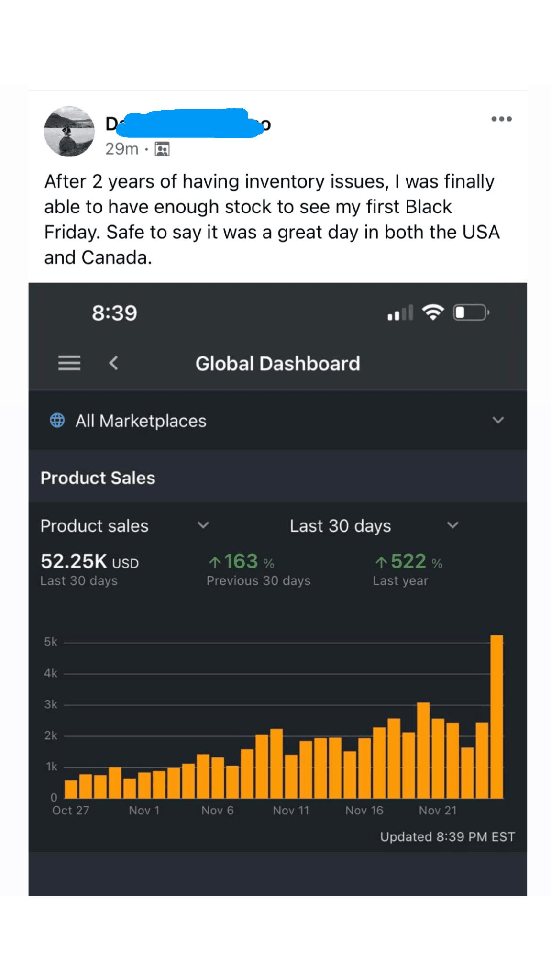This screenshot has height=980, width=551.
Task: Tap the back arrow beside Global Dashboard
Action: 113,363
